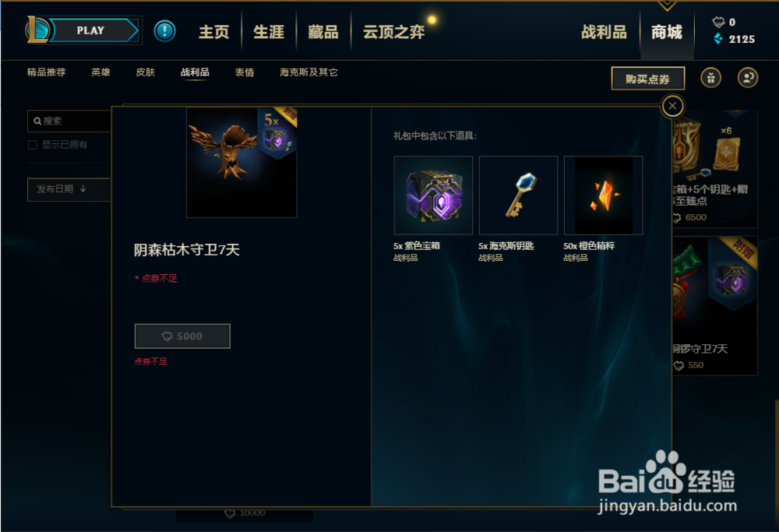Open the blue exclamation notification icon

(164, 31)
